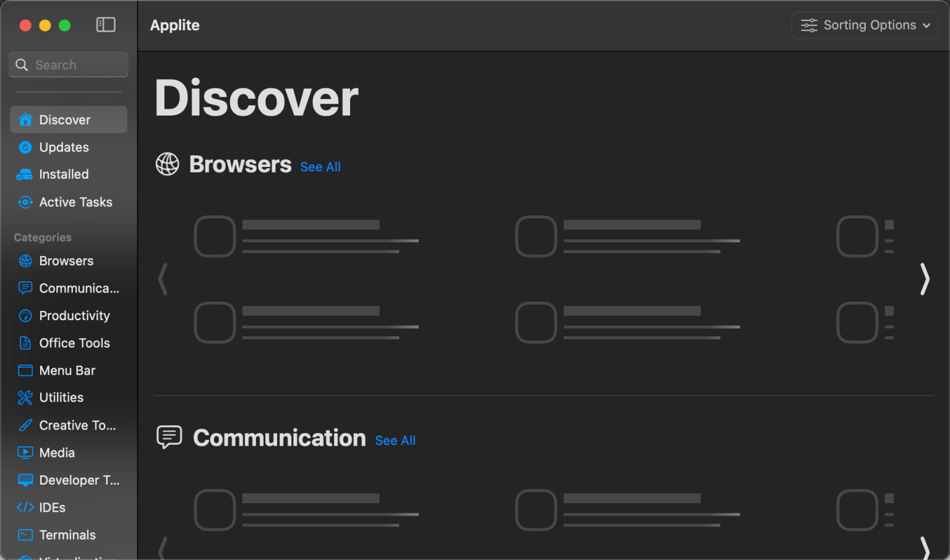Toggle the sidebar visibility

106,25
